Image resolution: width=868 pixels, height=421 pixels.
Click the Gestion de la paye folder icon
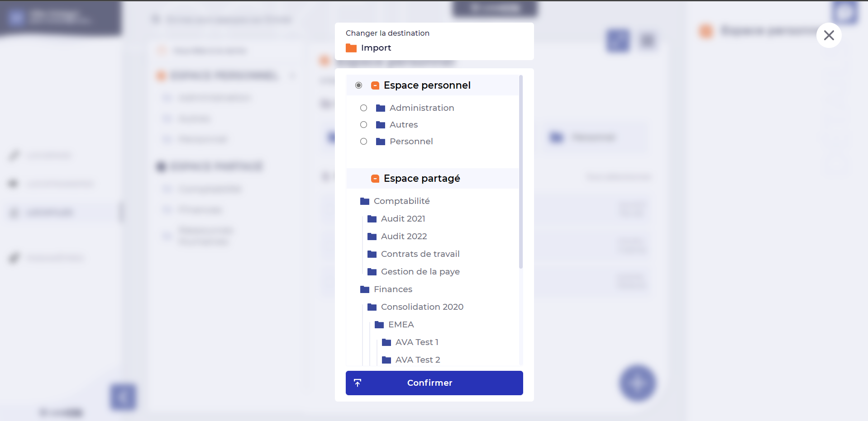[372, 272]
